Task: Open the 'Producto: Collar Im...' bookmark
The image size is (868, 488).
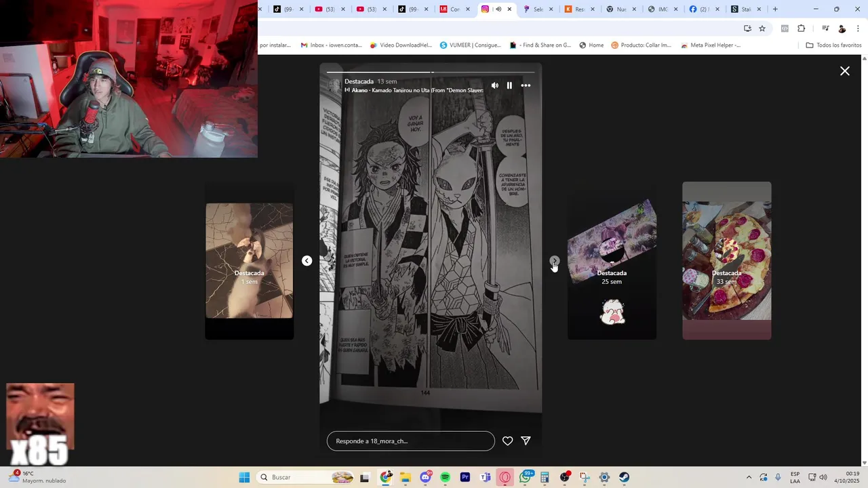Action: [641, 45]
